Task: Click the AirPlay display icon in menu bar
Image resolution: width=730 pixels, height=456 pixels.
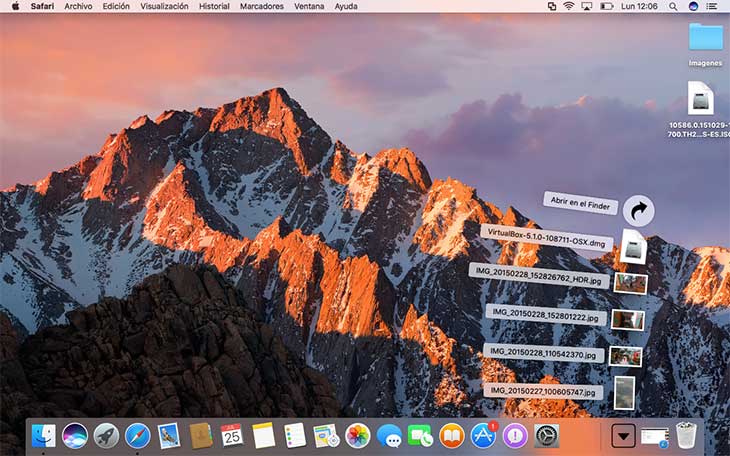Action: pyautogui.click(x=587, y=6)
